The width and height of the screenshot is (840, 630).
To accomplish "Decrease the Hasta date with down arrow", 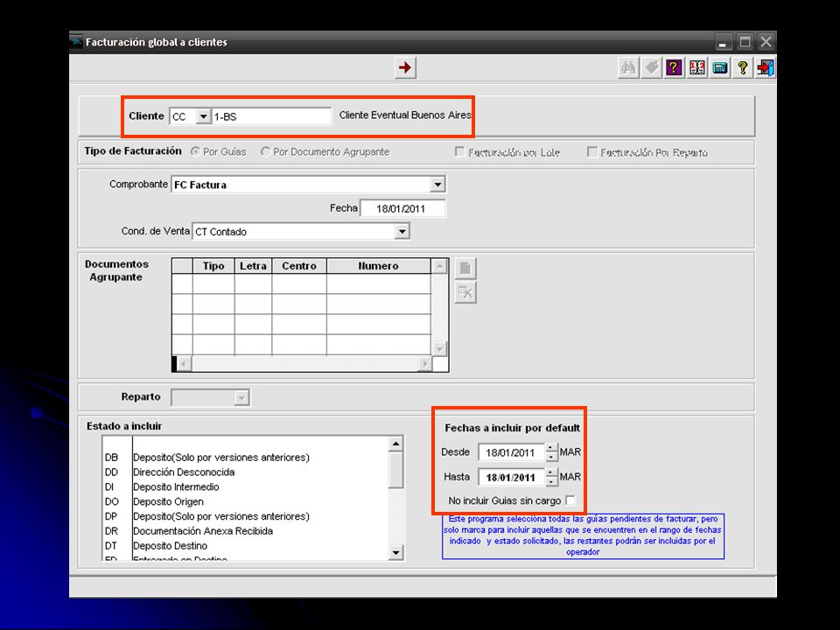I will pyautogui.click(x=551, y=481).
